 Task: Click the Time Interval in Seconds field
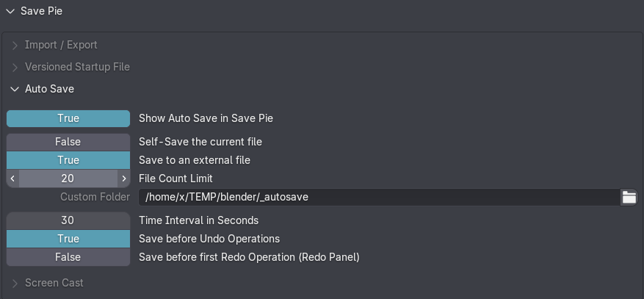click(x=68, y=220)
